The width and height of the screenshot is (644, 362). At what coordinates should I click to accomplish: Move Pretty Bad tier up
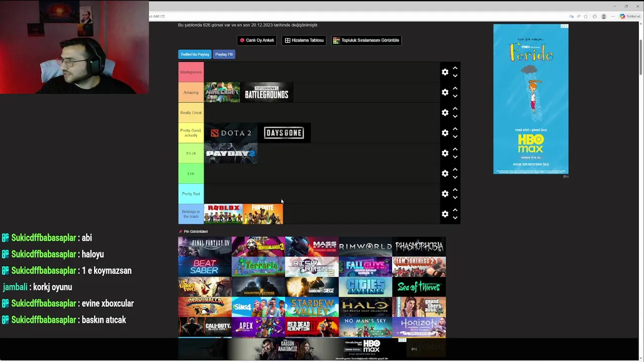[455, 190]
